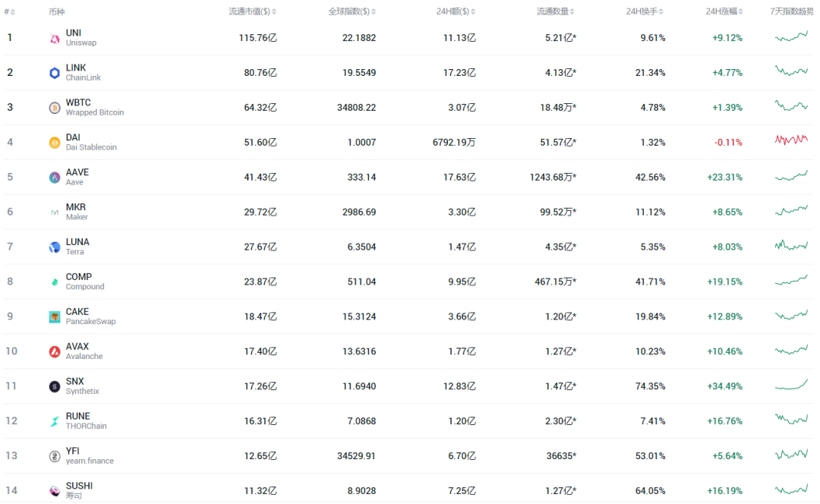Click the DAI Stablecoin orange icon
The width and height of the screenshot is (820, 504).
(55, 143)
